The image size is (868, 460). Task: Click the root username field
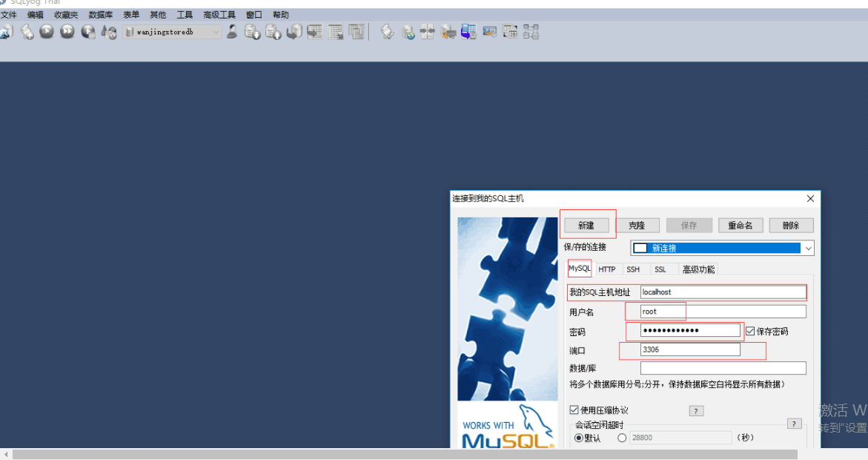(723, 312)
